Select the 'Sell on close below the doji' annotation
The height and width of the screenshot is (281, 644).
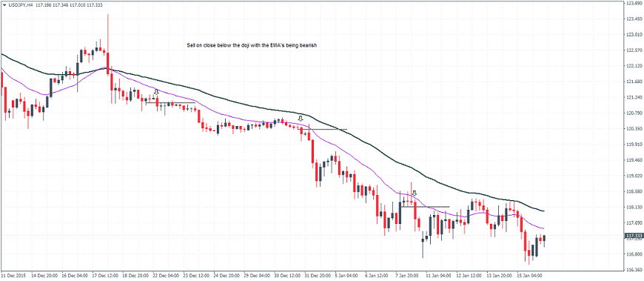[x=252, y=46]
